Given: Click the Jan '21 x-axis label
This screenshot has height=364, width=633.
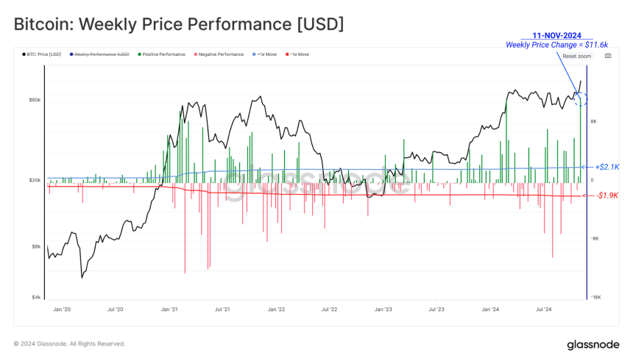Looking at the screenshot, I should [x=169, y=309].
